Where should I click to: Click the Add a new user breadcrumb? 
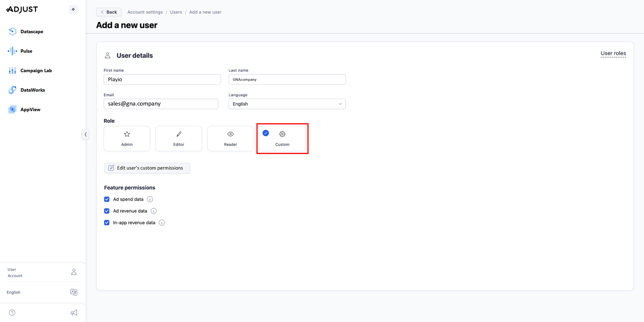pos(205,12)
